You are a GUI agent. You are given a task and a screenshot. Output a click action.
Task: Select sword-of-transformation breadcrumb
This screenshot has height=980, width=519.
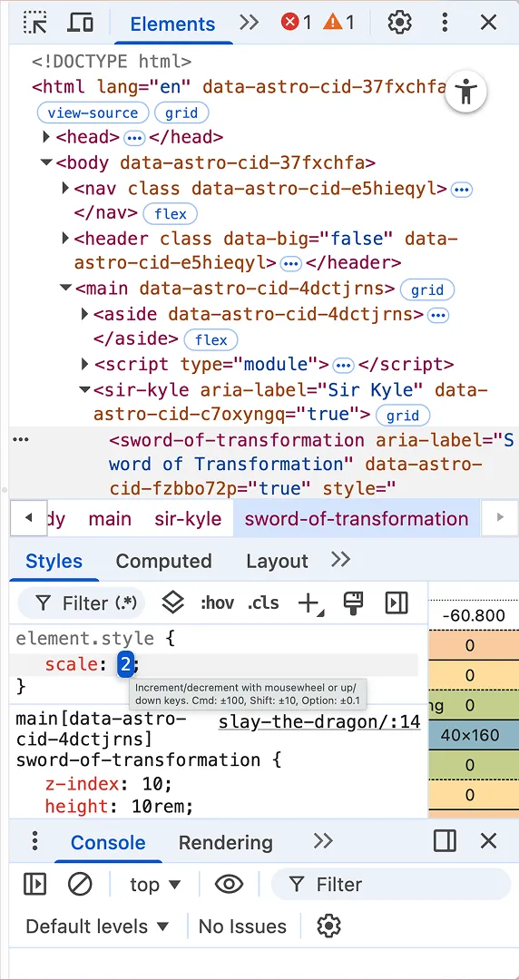pyautogui.click(x=357, y=519)
